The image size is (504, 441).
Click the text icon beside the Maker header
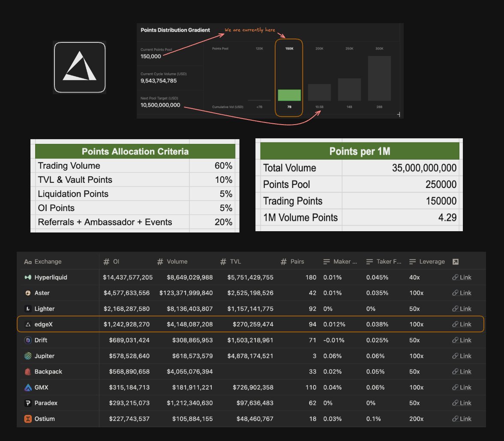327,262
